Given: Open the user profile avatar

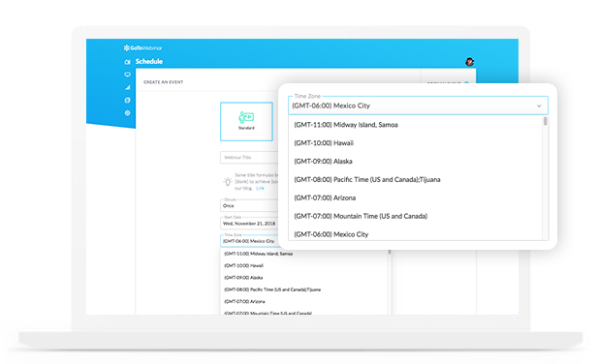Looking at the screenshot, I should point(469,62).
